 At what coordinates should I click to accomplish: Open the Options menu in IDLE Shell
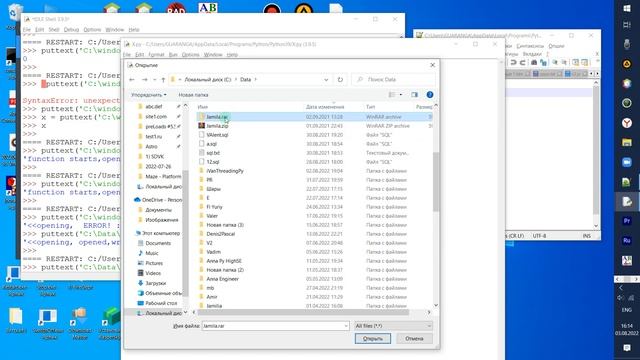pos(92,30)
